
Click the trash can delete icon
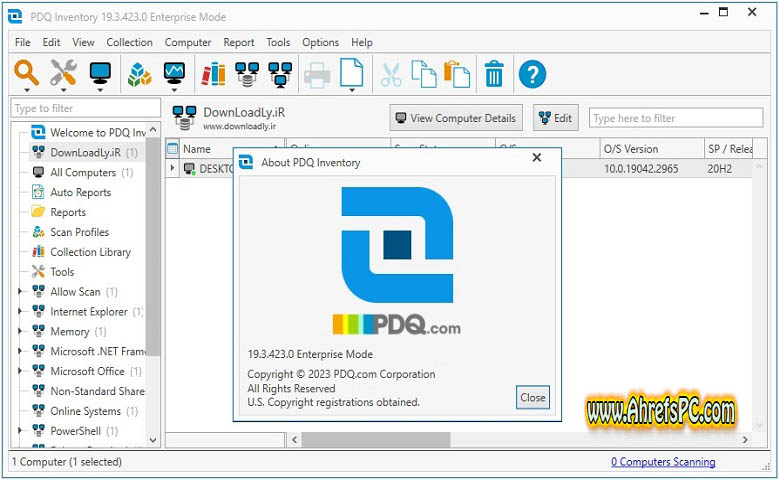pos(494,74)
